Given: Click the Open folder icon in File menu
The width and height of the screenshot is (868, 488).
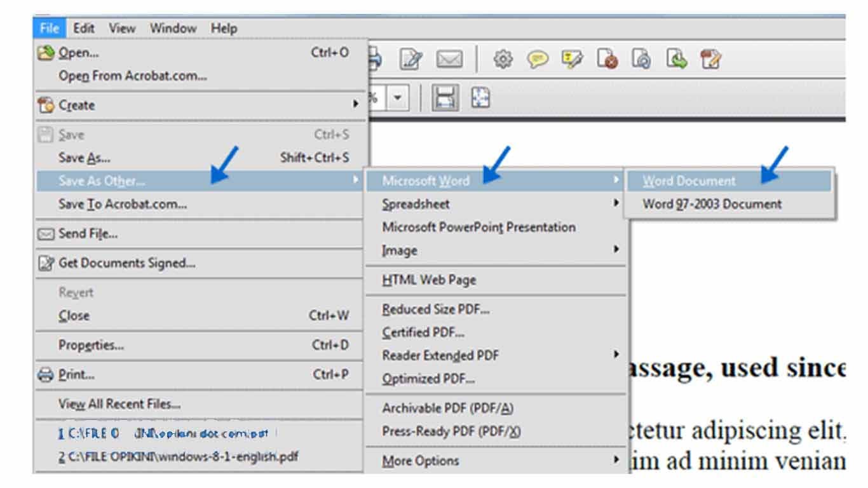Looking at the screenshot, I should coord(46,53).
